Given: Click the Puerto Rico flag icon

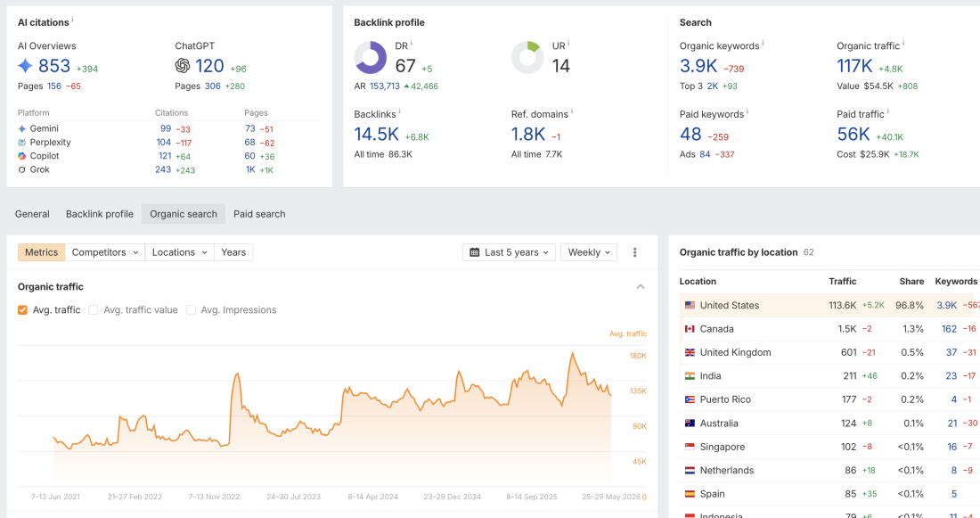Looking at the screenshot, I should point(690,399).
